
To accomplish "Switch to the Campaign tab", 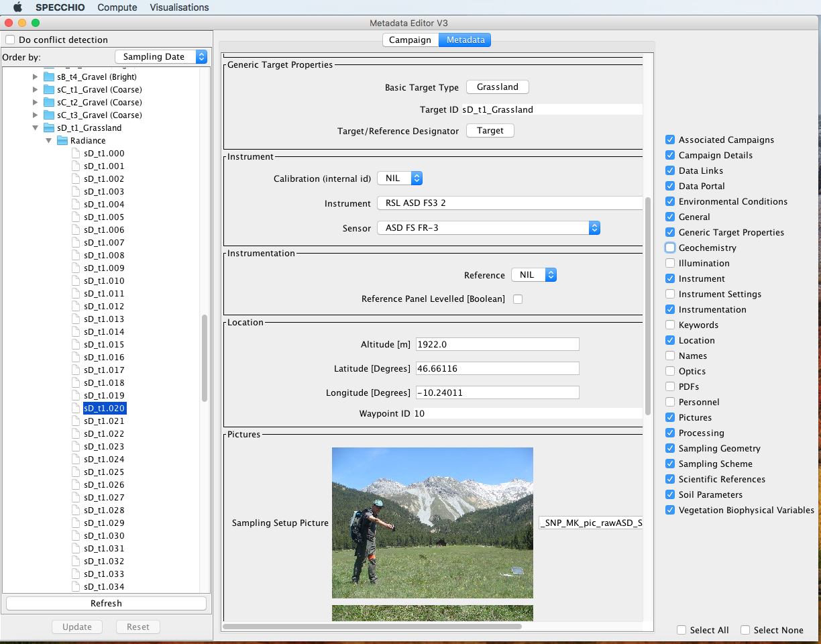I will tap(410, 40).
